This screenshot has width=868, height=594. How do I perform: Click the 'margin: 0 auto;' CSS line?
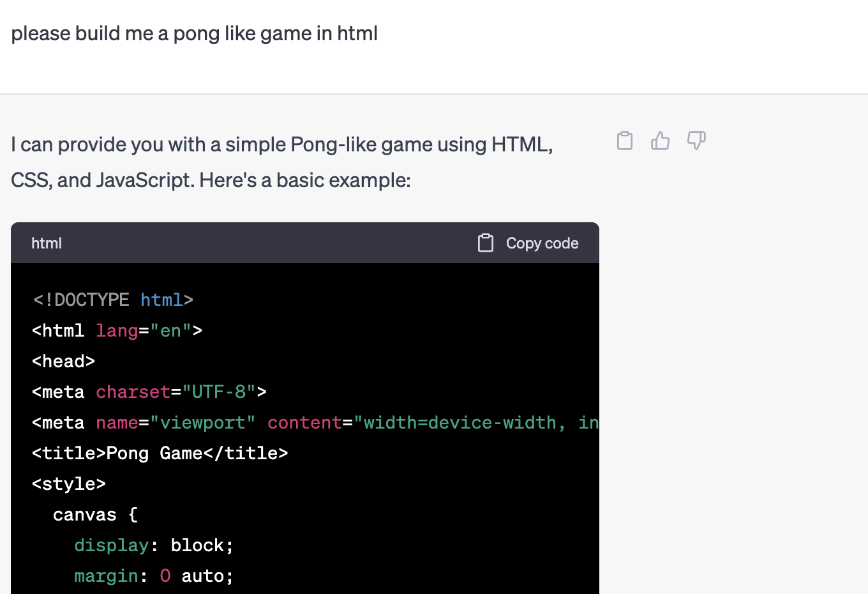(x=154, y=575)
